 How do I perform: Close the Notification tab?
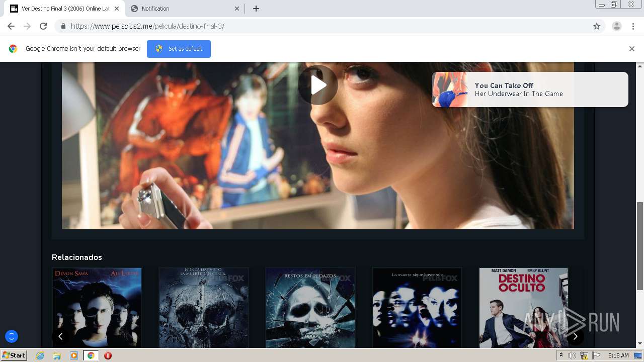pos(237,9)
